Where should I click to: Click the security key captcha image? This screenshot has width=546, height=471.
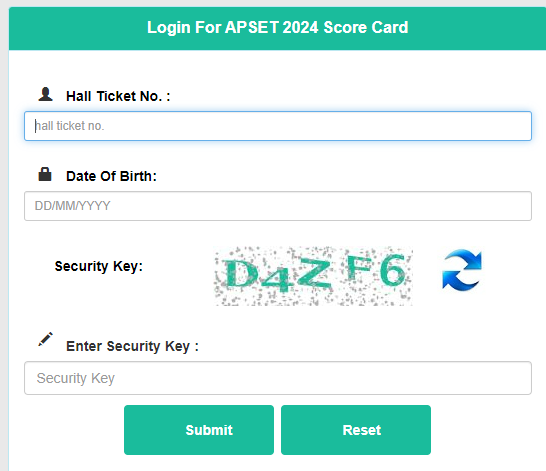coord(313,276)
